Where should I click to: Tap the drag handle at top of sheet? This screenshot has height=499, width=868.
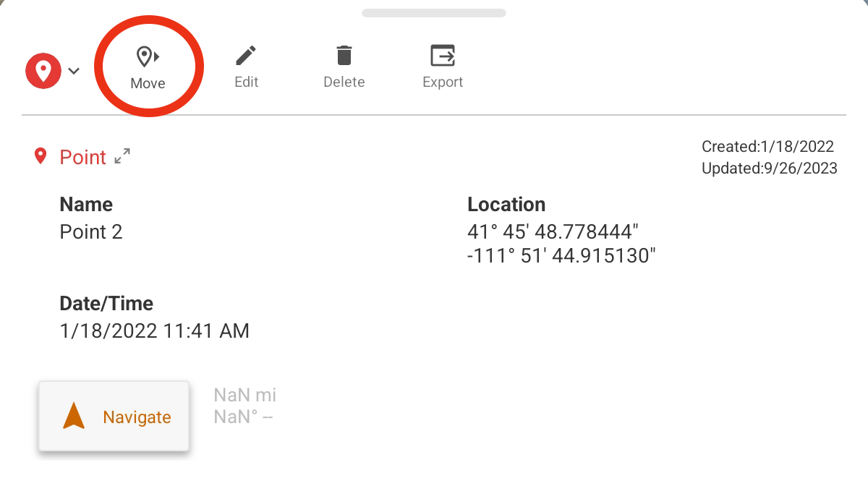(434, 13)
